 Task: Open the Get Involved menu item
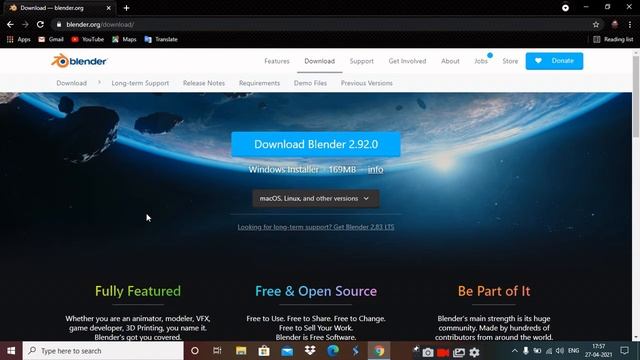pos(407,61)
